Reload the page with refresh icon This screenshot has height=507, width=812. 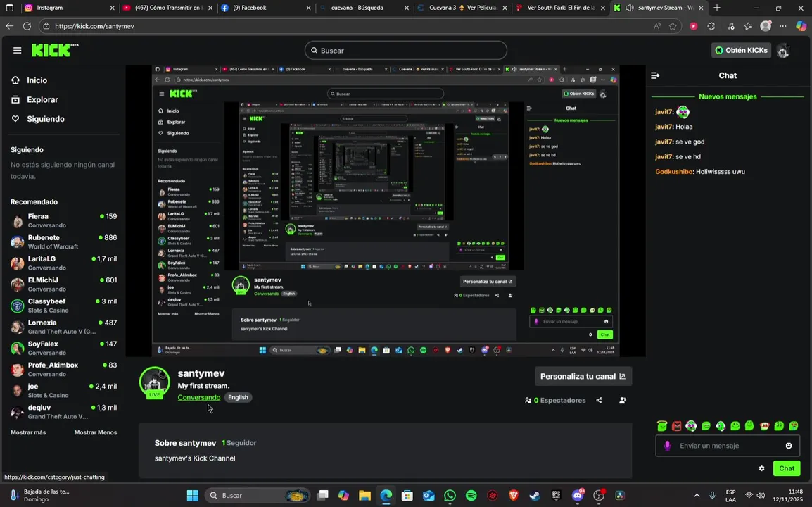27,26
